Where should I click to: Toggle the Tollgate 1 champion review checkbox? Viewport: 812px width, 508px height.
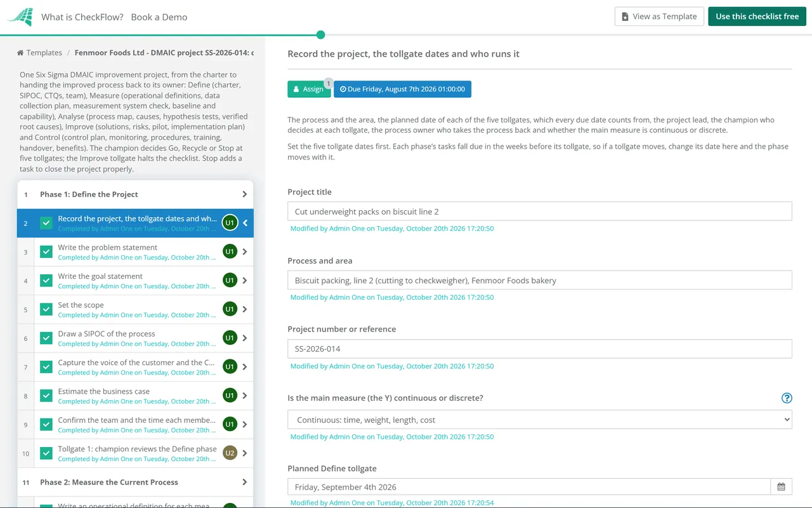point(46,453)
